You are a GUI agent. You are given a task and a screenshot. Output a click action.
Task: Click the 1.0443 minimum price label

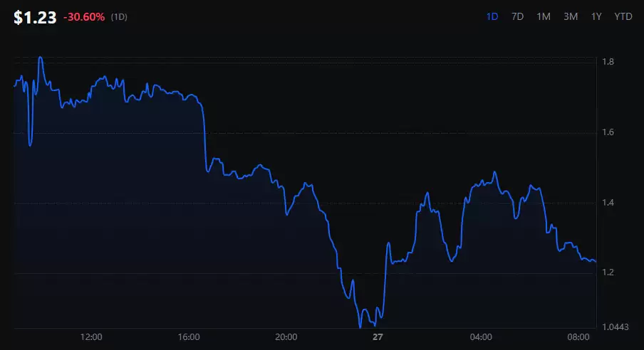coord(616,327)
